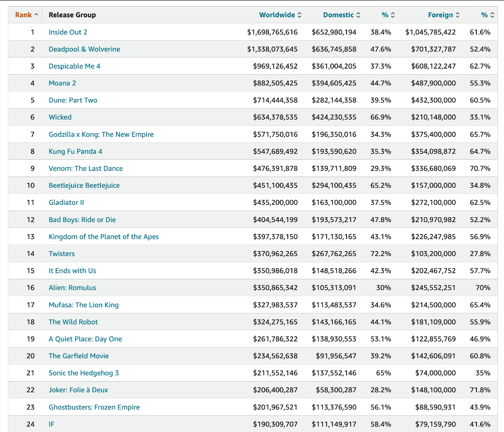Open Gladiator II release page
The image size is (504, 432).
[66, 203]
